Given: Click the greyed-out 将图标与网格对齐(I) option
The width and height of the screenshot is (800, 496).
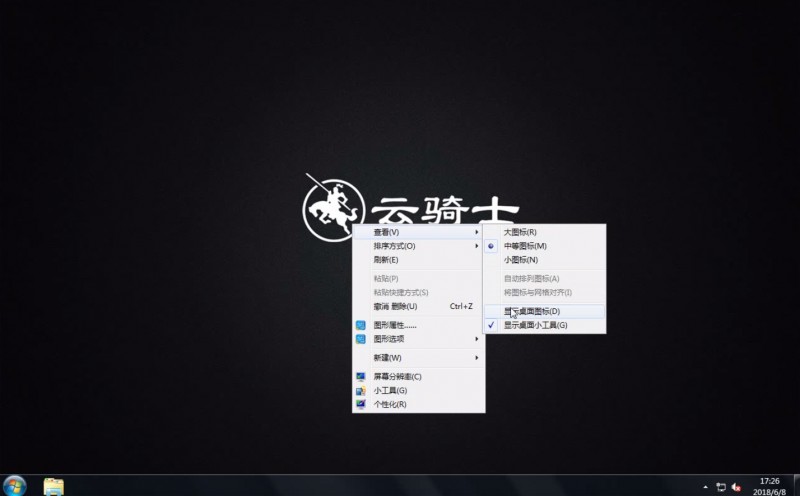Looking at the screenshot, I should pyautogui.click(x=544, y=292).
